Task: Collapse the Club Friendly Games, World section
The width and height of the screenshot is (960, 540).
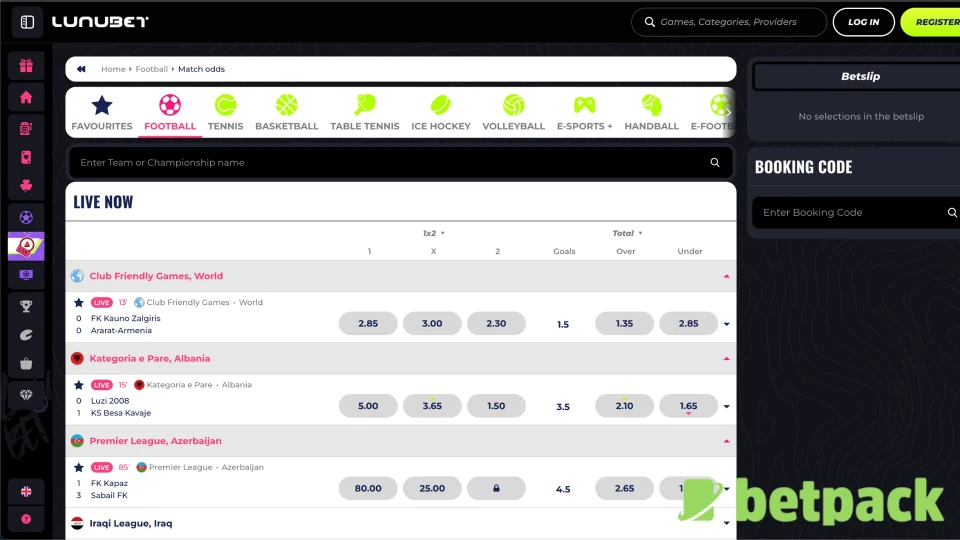Action: tap(726, 276)
